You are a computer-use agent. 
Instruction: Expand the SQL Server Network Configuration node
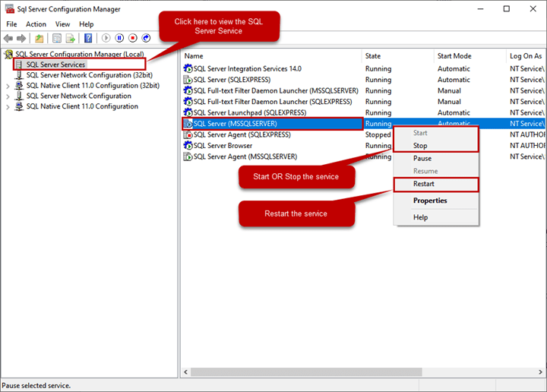pyautogui.click(x=8, y=96)
